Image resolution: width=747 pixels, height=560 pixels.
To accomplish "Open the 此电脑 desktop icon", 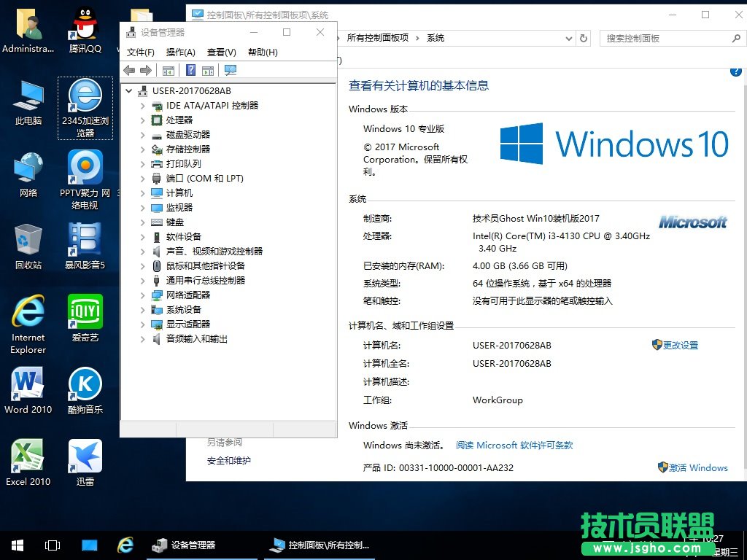I will 28,102.
